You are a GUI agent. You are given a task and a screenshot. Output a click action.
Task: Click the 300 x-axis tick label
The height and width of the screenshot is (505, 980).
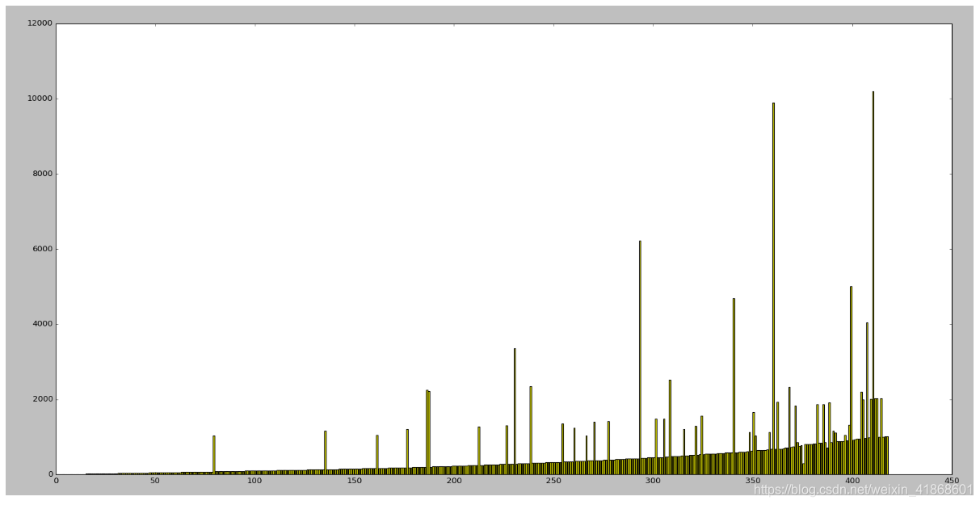click(653, 482)
